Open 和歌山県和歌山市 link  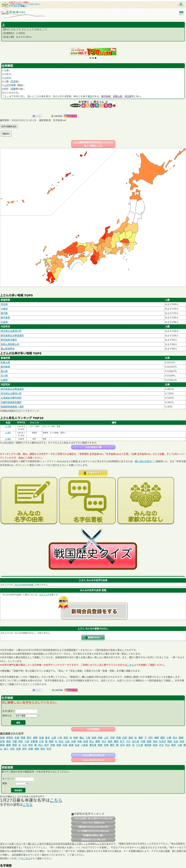[x=10, y=344]
